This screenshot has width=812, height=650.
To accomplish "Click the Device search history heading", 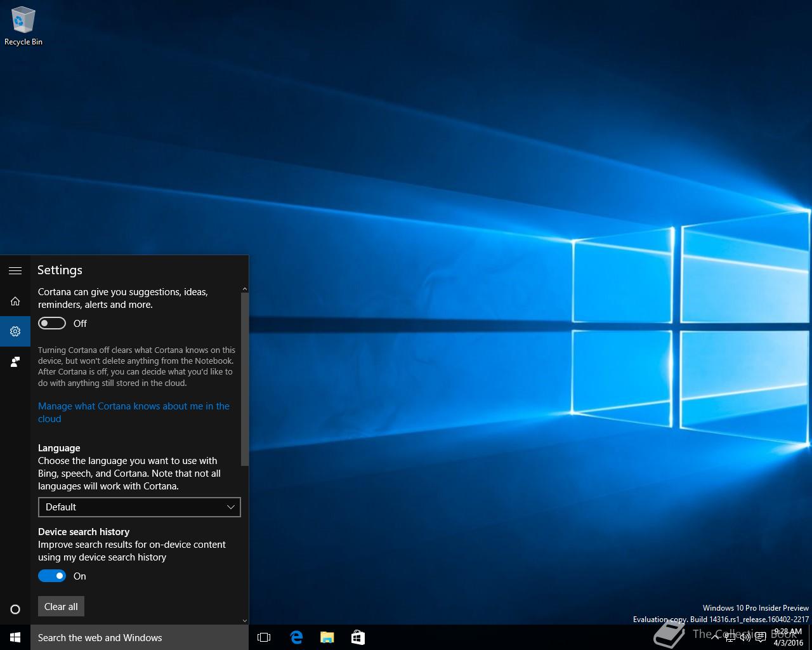I will click(x=84, y=531).
